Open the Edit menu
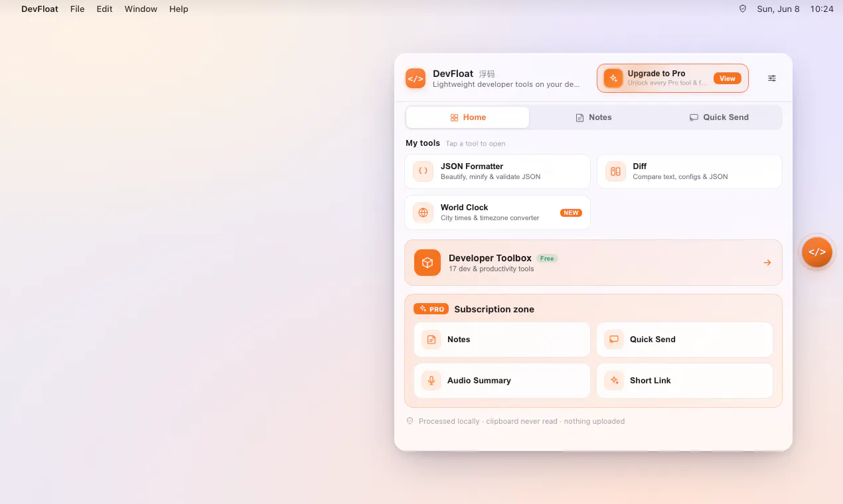The image size is (843, 504). (105, 9)
